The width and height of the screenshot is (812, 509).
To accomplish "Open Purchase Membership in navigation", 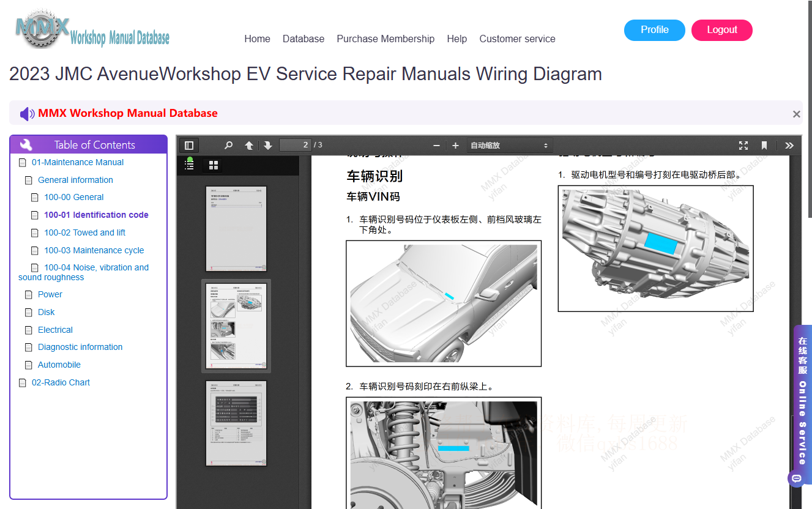I will [386, 39].
